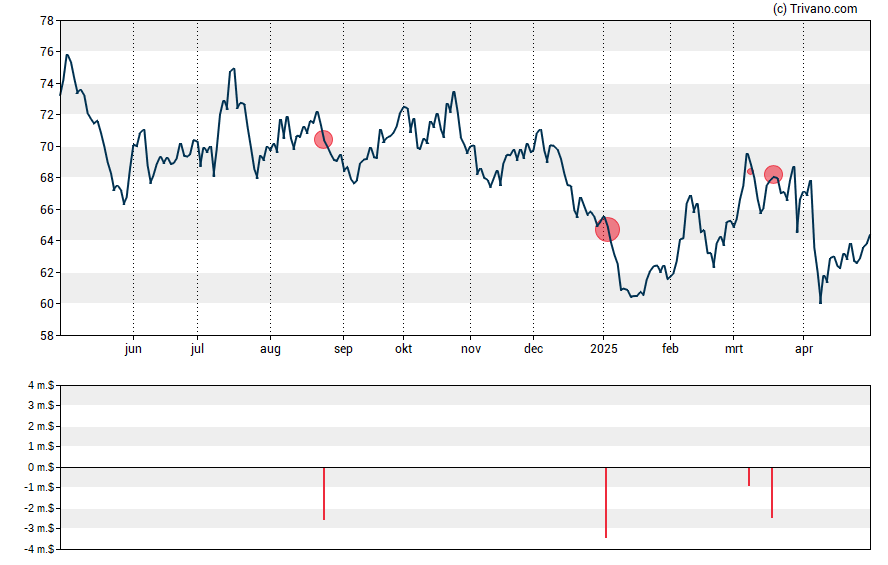This screenshot has width=888, height=565.
Task: Click the '-4 m.$' axis label
Action: click(x=39, y=549)
